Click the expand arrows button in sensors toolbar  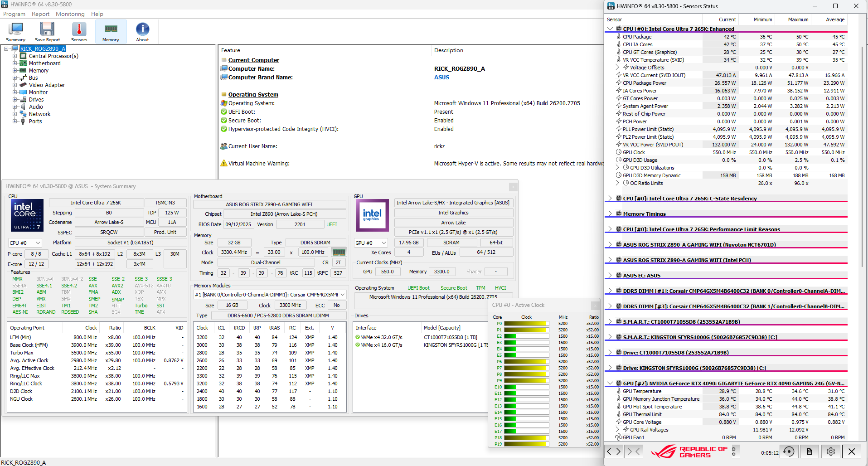(x=613, y=451)
